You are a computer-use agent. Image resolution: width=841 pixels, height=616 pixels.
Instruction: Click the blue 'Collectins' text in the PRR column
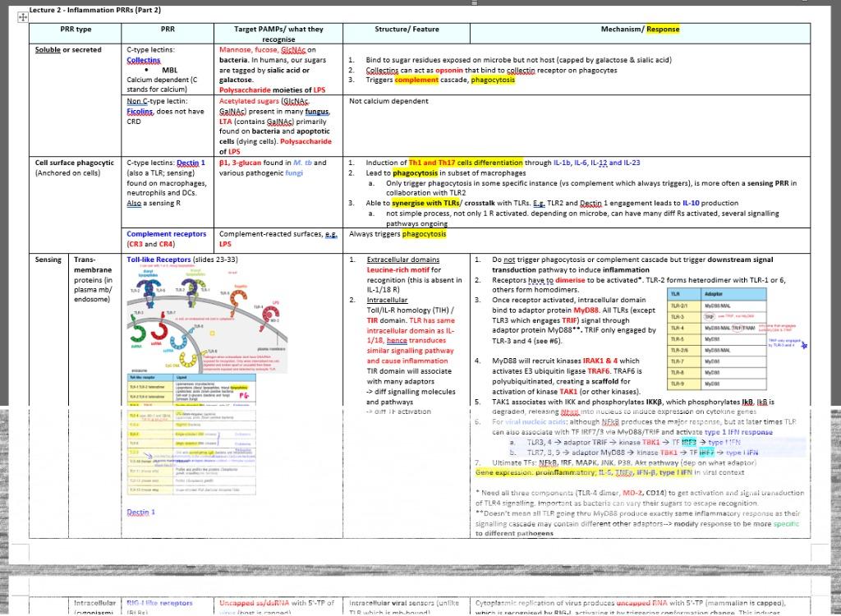click(x=143, y=60)
